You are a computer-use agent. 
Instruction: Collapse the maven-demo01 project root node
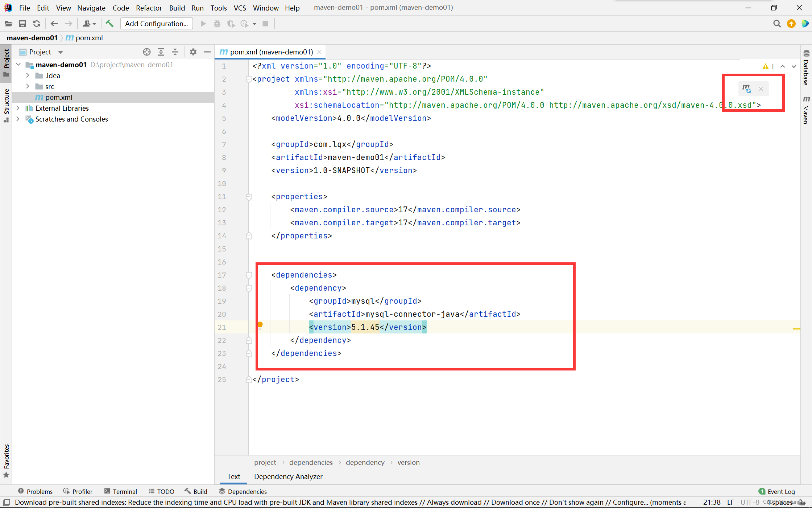pyautogui.click(x=18, y=65)
